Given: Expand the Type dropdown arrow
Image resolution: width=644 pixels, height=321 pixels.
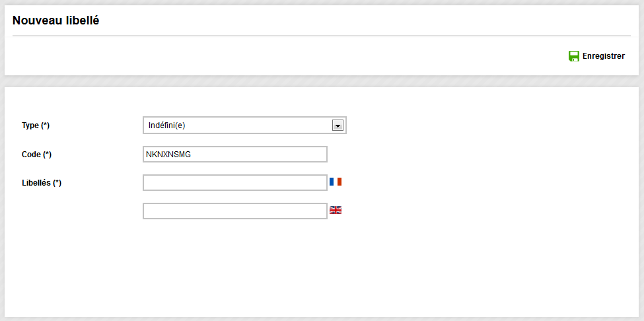Looking at the screenshot, I should [x=338, y=125].
